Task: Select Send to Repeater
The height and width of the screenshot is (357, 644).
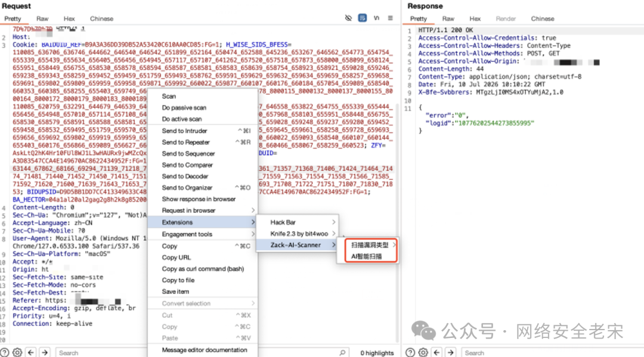Action: coord(203,142)
